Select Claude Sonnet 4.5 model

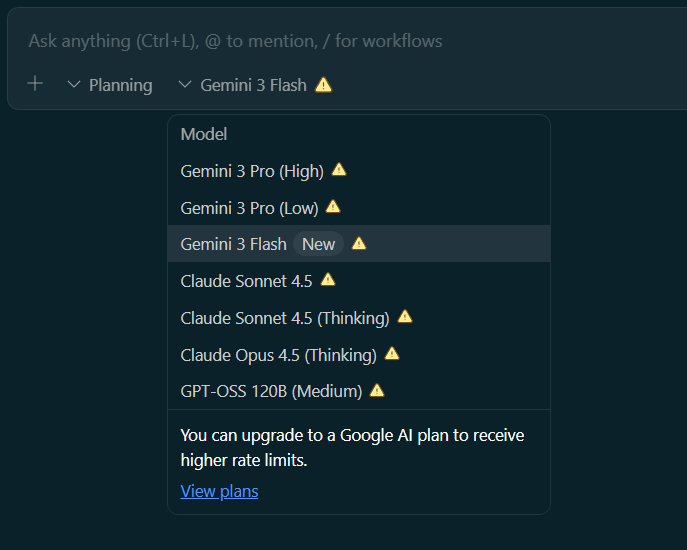click(x=246, y=281)
